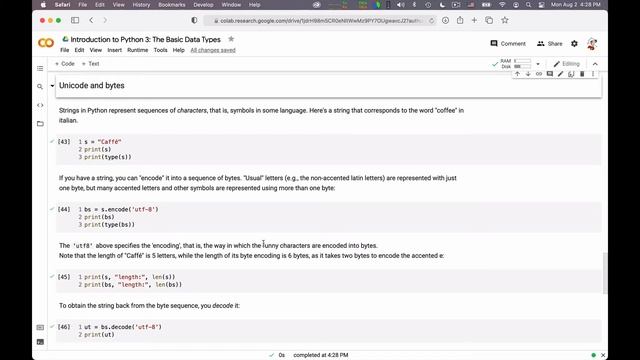Viewport: 640px width, 360px height.
Task: Open Colab settings gear
Action: (x=574, y=44)
